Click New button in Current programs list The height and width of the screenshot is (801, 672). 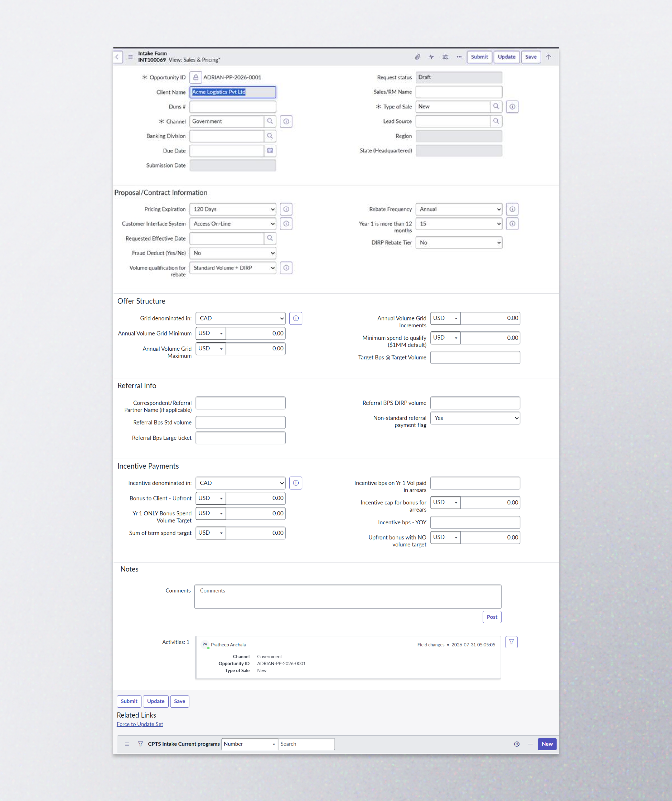(547, 744)
